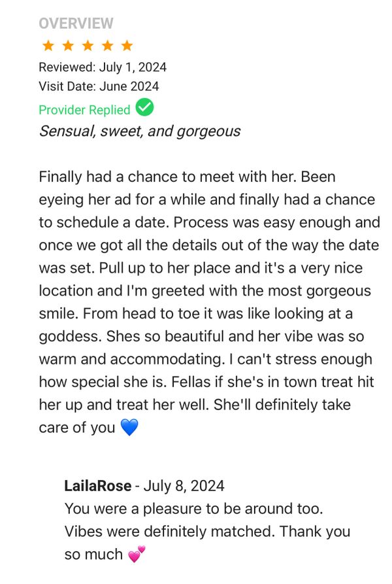Click the first rating star
Screen dimensions: 392x584
[x=48, y=46]
